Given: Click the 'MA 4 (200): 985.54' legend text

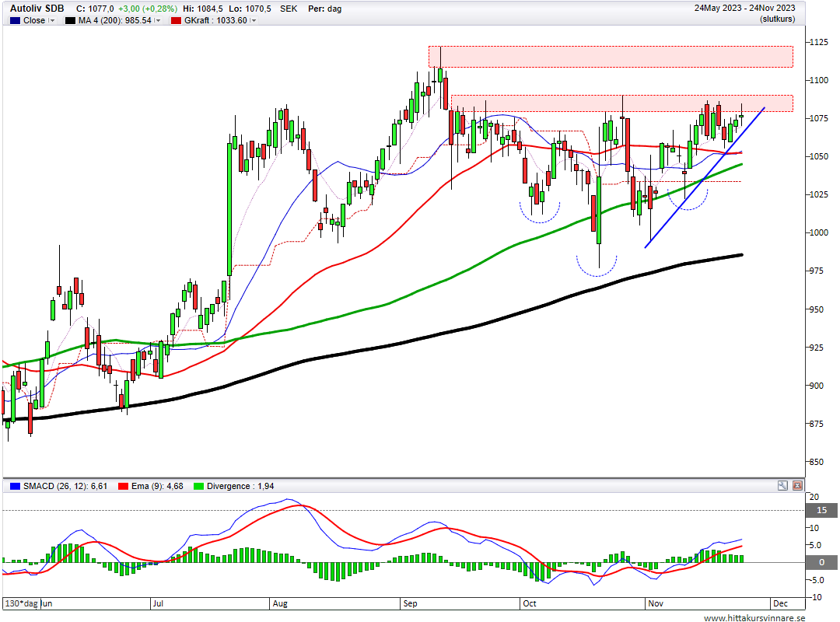Looking at the screenshot, I should click(x=114, y=20).
